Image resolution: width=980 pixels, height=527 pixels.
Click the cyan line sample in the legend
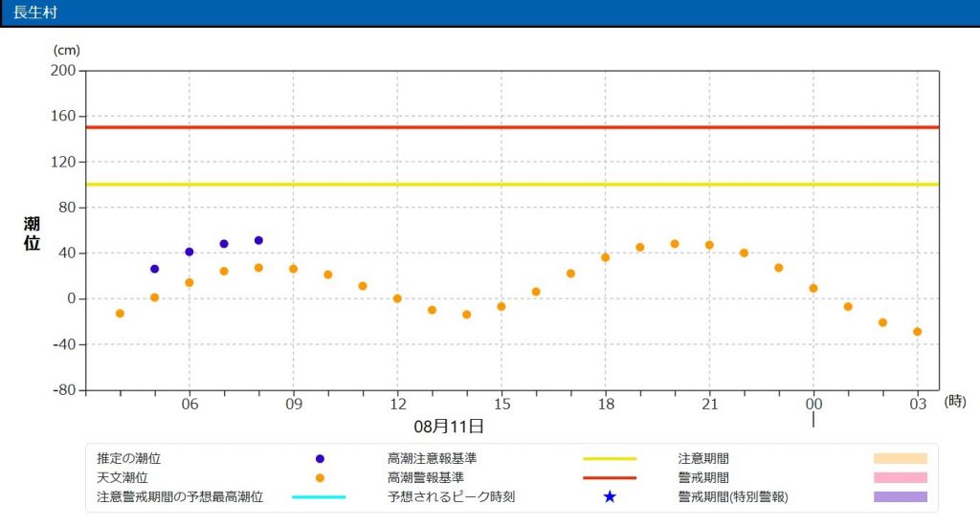click(319, 497)
